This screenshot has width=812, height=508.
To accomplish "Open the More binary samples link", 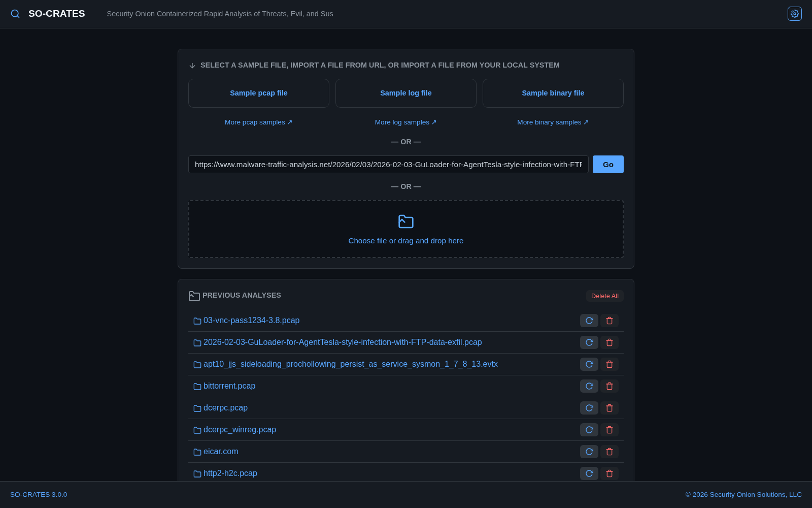I will point(553,122).
